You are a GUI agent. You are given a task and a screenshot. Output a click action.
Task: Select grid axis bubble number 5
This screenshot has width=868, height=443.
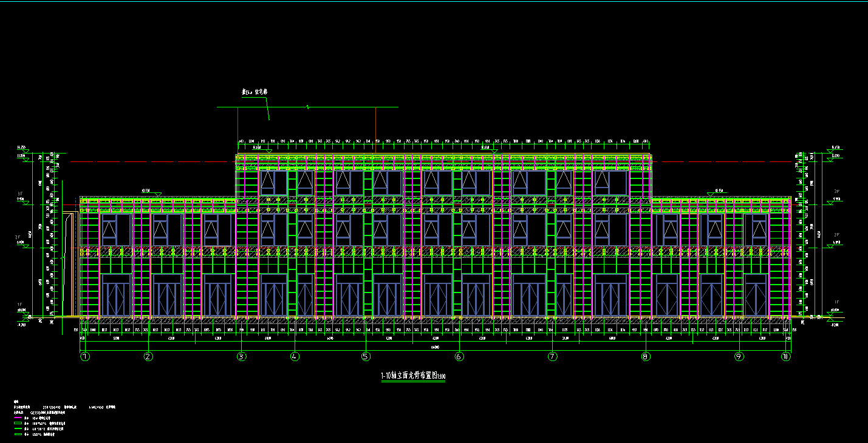tap(366, 357)
